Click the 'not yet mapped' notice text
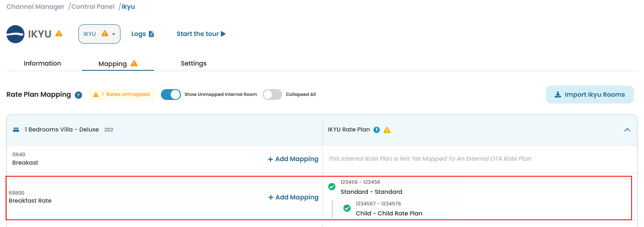 click(430, 159)
